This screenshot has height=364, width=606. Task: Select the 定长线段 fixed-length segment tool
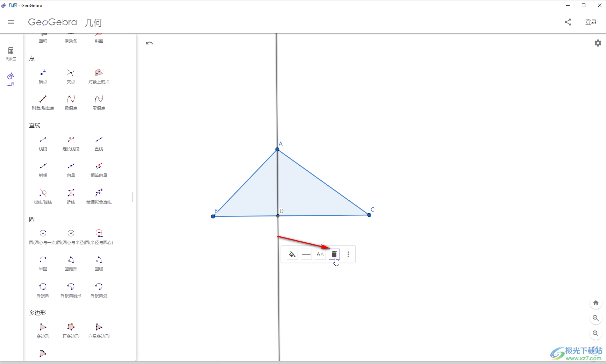71,143
